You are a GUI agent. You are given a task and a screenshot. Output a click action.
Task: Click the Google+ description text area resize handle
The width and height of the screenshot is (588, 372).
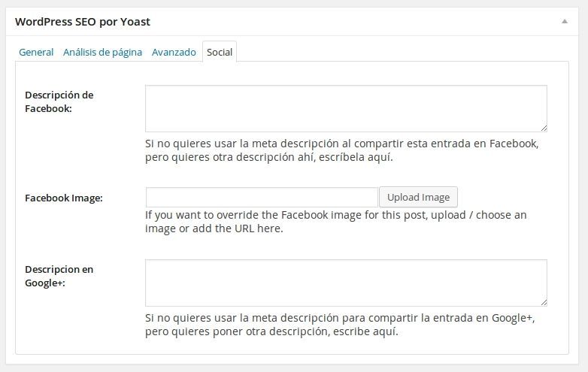point(544,302)
